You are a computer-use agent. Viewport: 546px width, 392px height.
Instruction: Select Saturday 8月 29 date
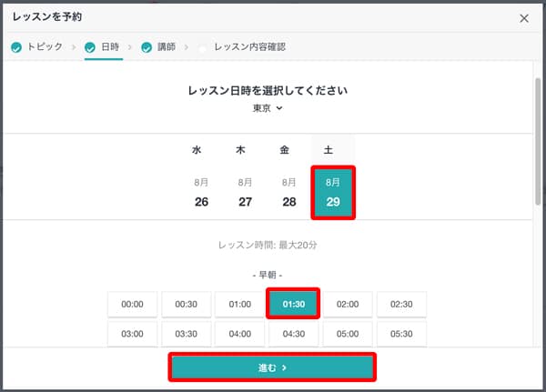tap(332, 193)
